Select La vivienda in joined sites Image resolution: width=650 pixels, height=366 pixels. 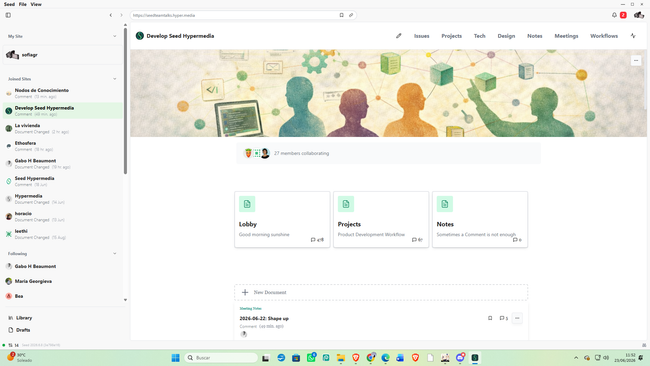click(63, 128)
